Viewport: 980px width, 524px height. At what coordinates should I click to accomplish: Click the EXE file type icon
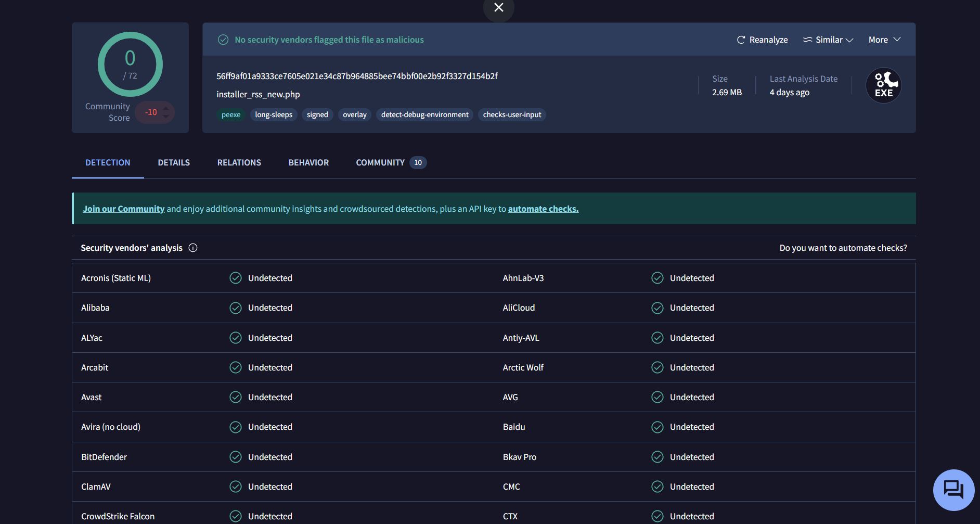click(x=883, y=85)
